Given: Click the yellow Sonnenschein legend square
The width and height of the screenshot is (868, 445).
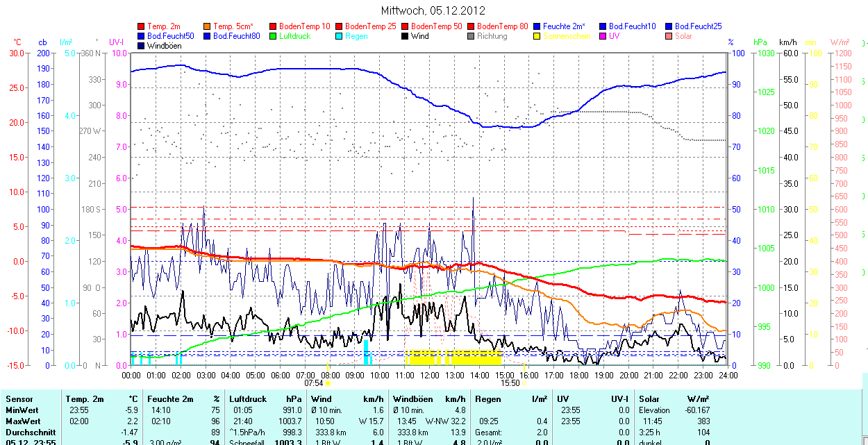Looking at the screenshot, I should [x=537, y=36].
